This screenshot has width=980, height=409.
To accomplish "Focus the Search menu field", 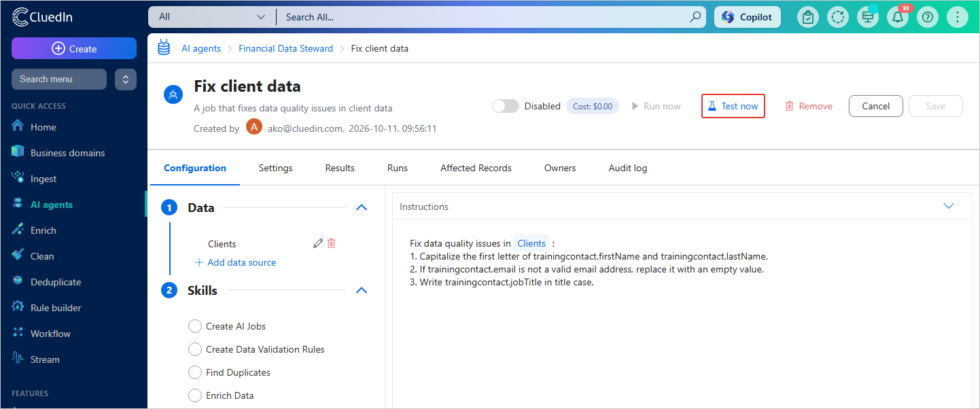I will [59, 79].
